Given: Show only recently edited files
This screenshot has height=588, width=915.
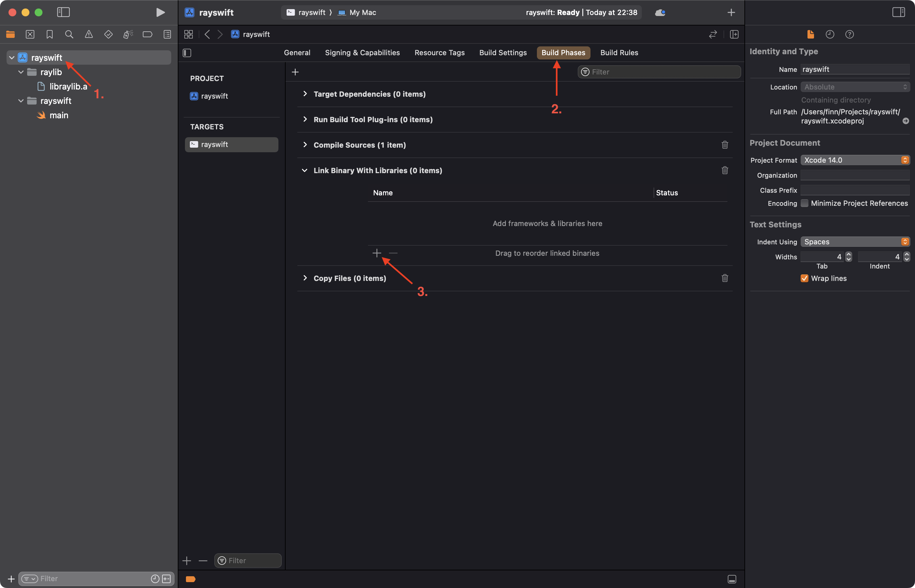Looking at the screenshot, I should coord(155,579).
